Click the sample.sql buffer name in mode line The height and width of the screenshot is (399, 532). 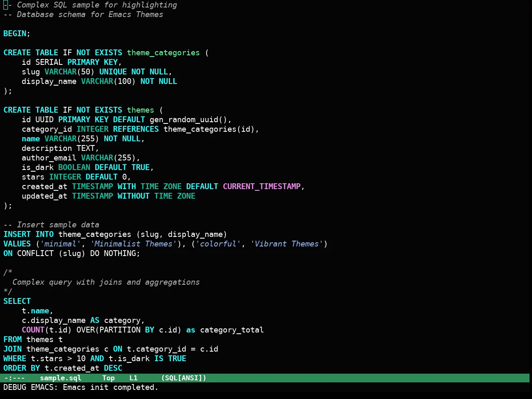pos(61,378)
